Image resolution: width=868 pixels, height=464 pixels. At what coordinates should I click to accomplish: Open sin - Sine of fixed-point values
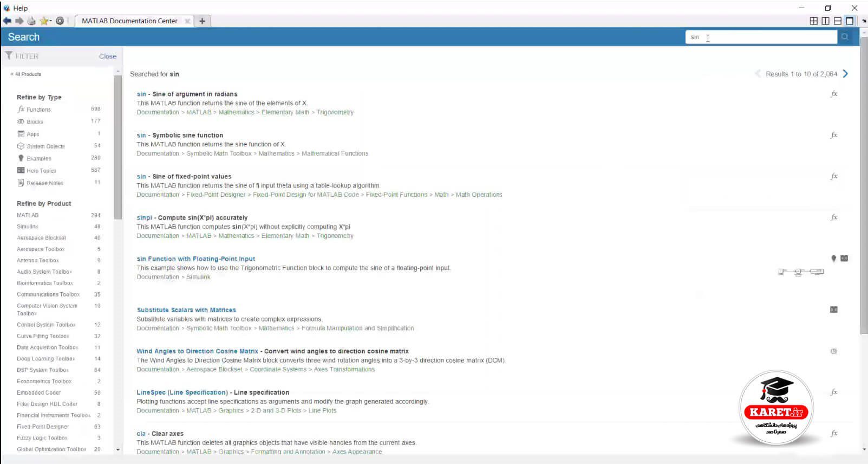click(184, 177)
